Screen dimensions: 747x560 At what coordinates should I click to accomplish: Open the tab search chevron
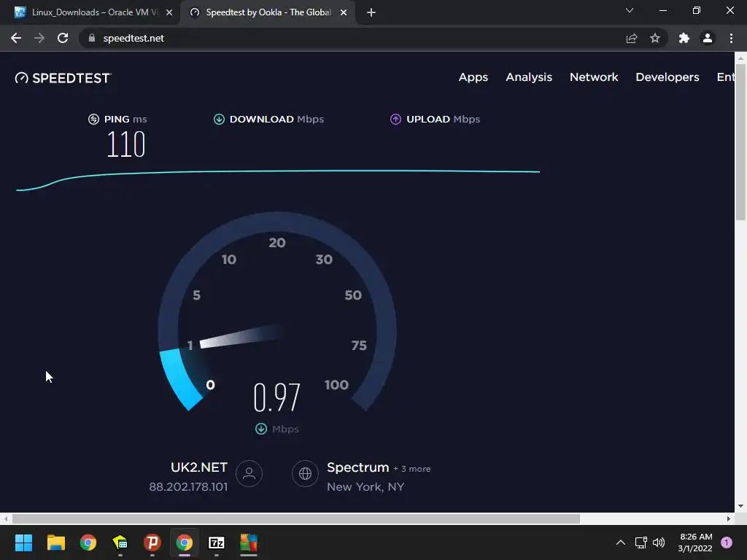tap(630, 10)
